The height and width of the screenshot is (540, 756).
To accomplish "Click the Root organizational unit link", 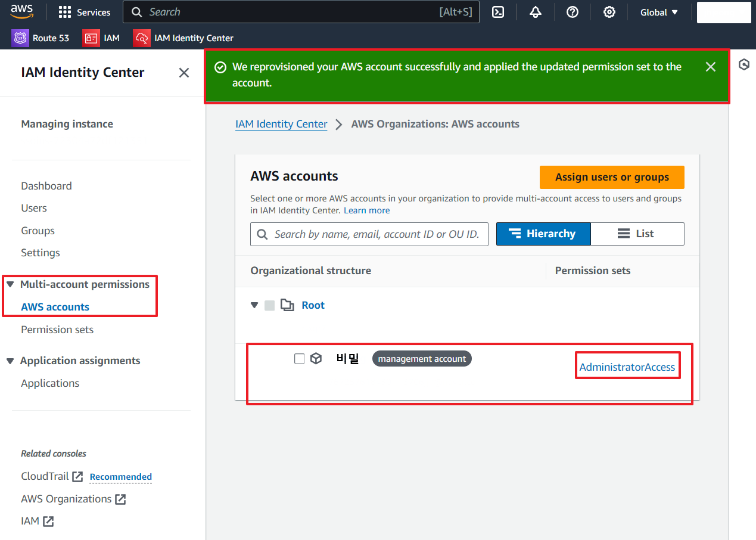I will click(313, 305).
